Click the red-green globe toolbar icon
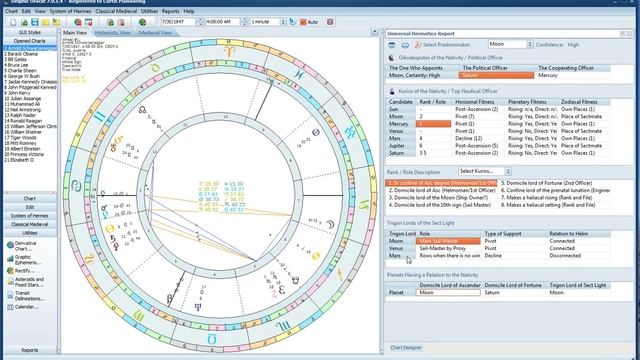Image resolution: width=640 pixels, height=360 pixels. [x=78, y=22]
